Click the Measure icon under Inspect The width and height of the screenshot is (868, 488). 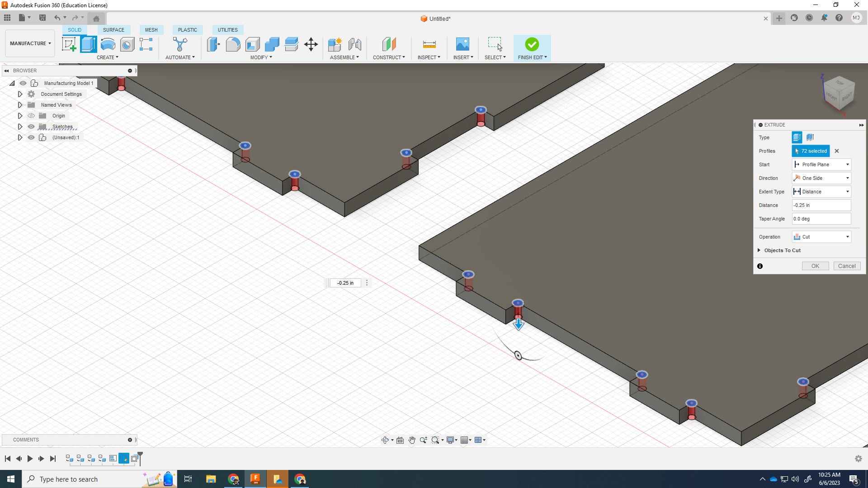point(429,44)
